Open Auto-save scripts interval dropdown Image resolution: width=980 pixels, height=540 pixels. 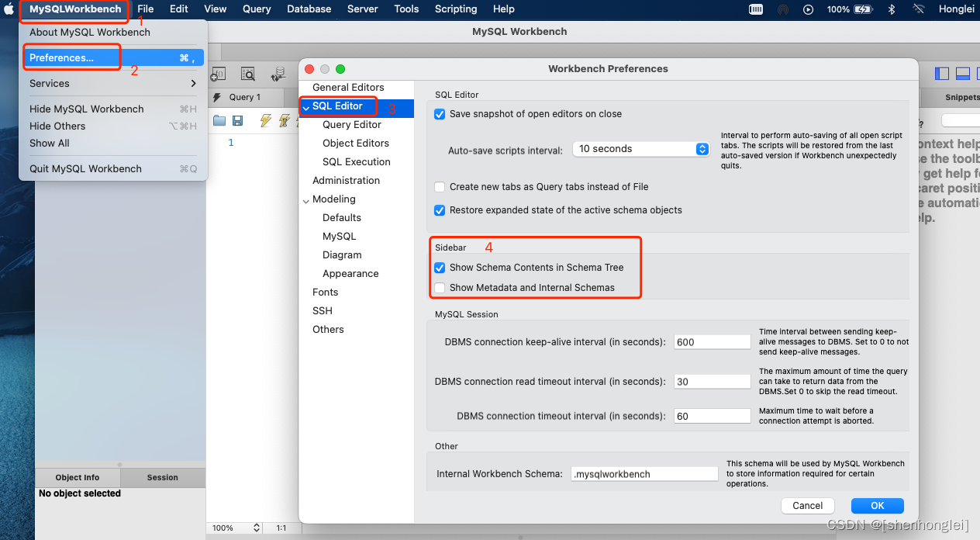[x=640, y=149]
